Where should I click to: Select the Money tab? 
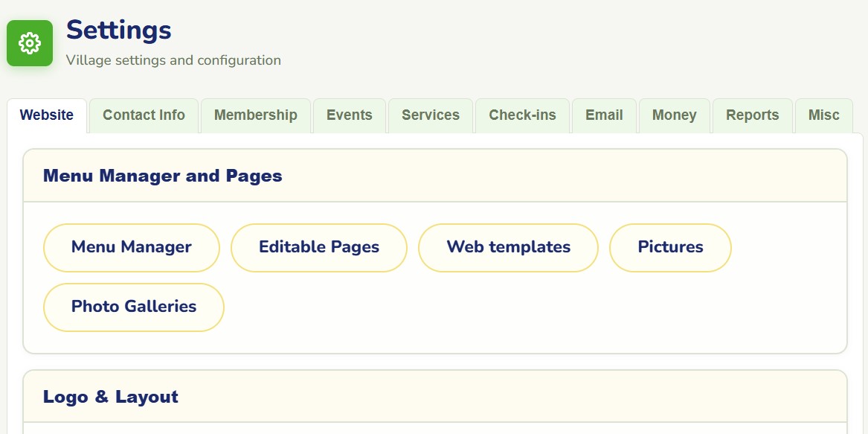pos(675,115)
